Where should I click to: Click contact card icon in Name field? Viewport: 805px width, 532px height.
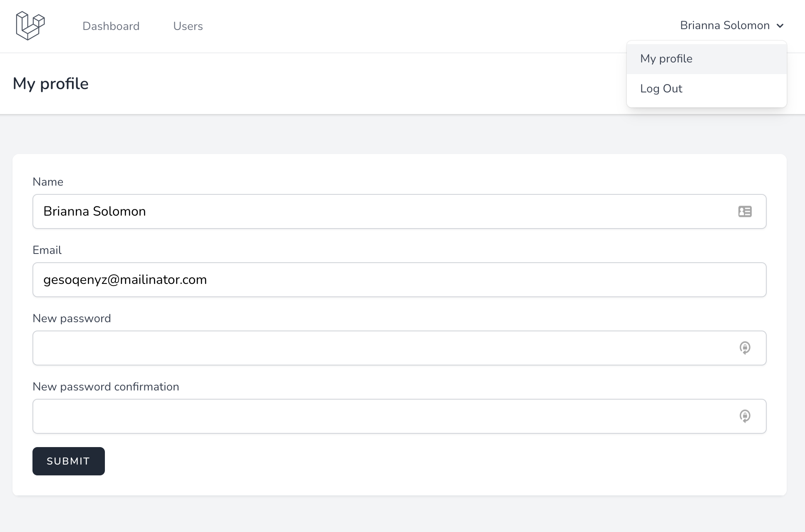point(745,211)
